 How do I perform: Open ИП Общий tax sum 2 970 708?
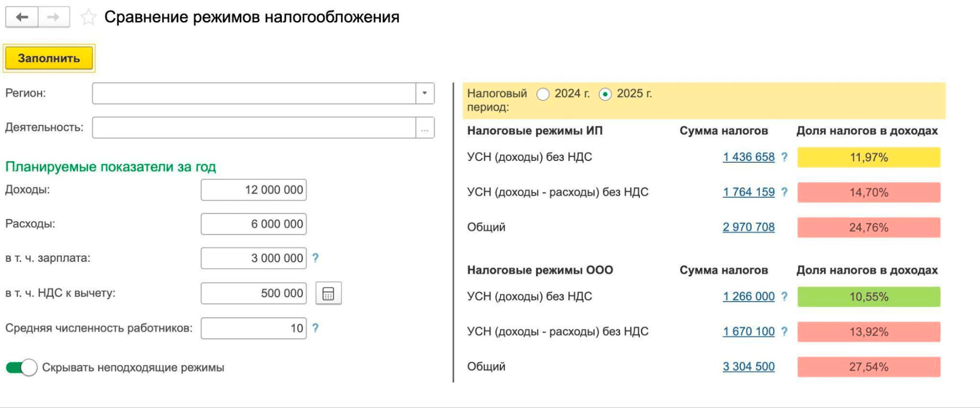[x=748, y=227]
